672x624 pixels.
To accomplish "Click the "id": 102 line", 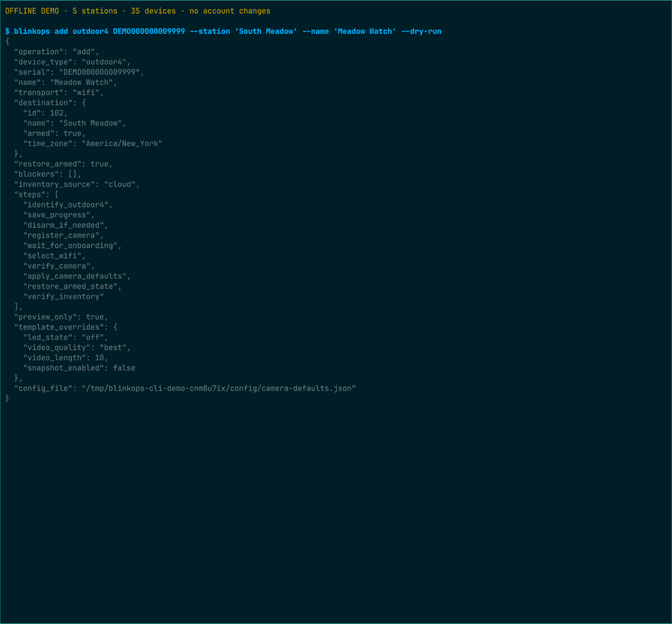I will point(45,113).
